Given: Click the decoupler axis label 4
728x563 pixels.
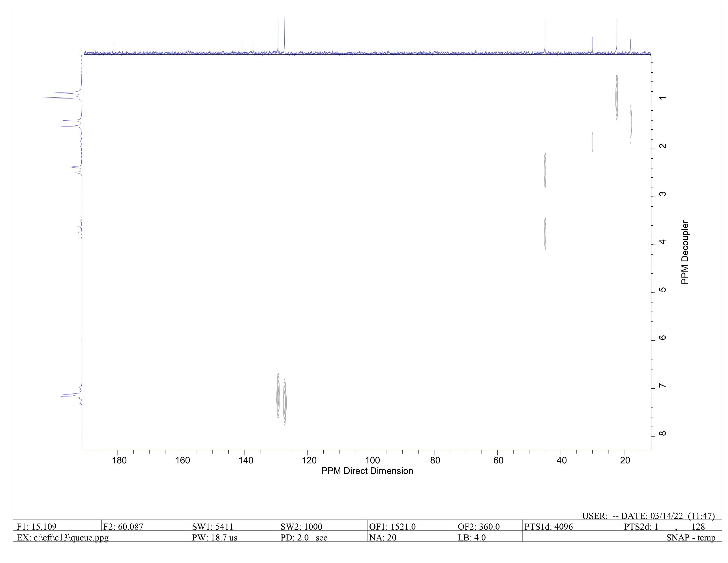Looking at the screenshot, I should pos(663,242).
